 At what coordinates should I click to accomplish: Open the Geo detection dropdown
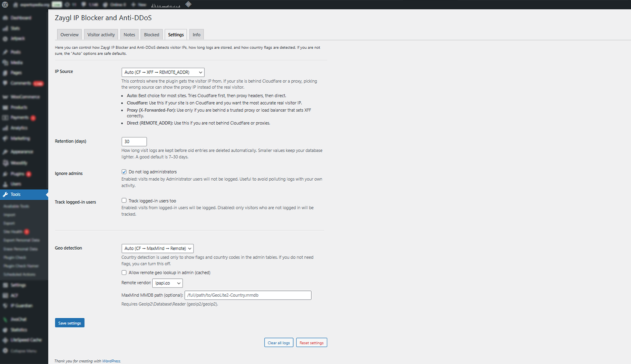click(x=157, y=248)
